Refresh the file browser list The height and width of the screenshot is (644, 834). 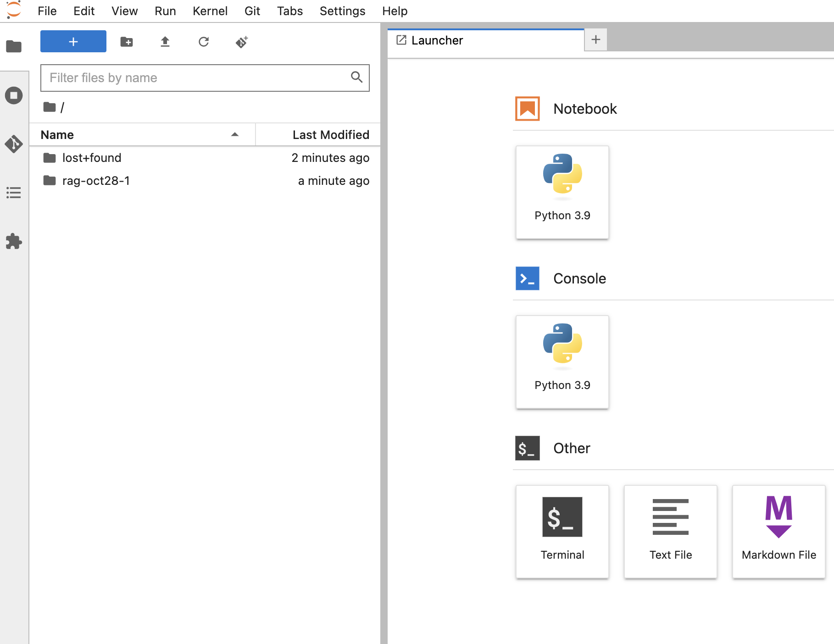[204, 42]
